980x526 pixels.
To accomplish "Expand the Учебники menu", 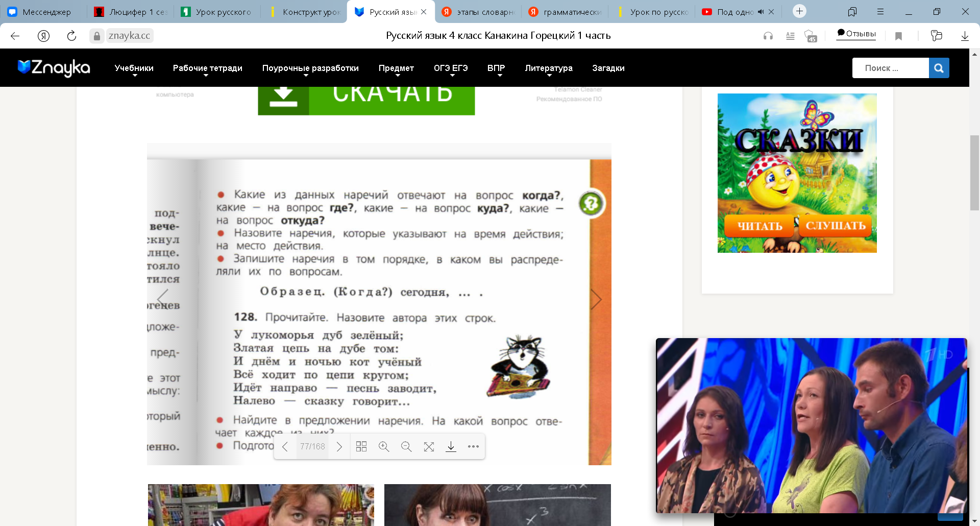I will (134, 68).
